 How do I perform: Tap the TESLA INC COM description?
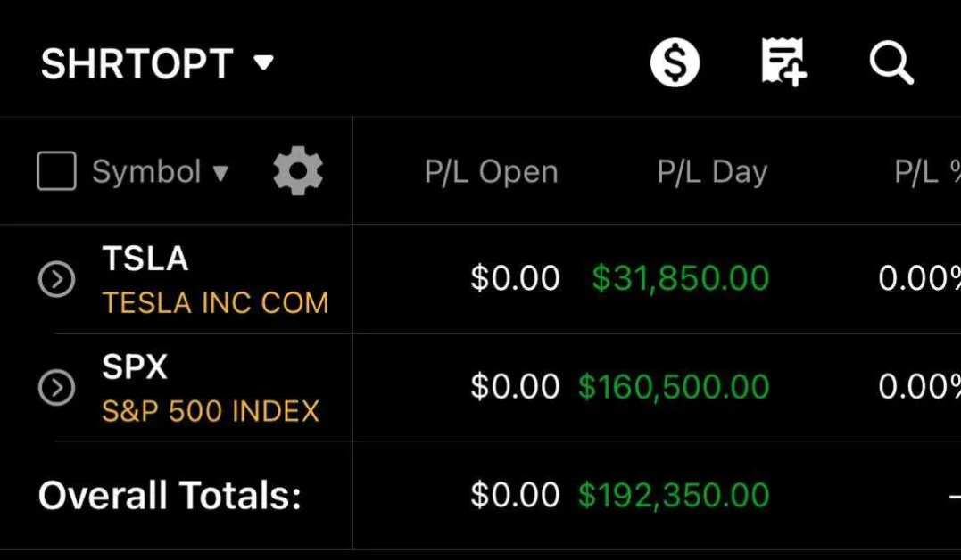coord(215,303)
